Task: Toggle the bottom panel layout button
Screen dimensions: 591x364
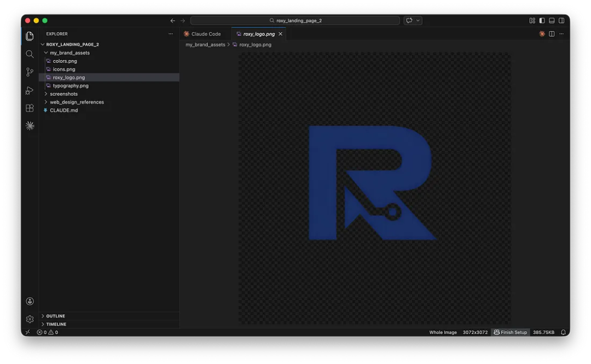Action: point(552,21)
